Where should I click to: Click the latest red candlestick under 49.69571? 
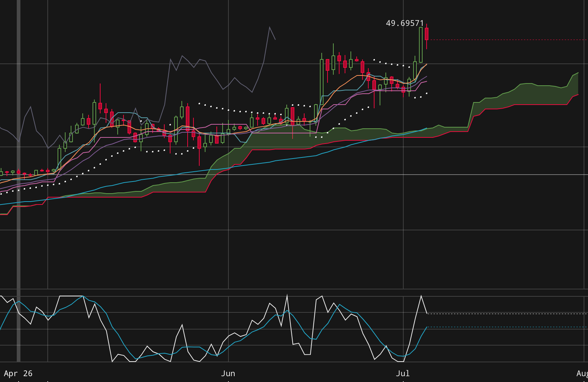click(x=427, y=34)
